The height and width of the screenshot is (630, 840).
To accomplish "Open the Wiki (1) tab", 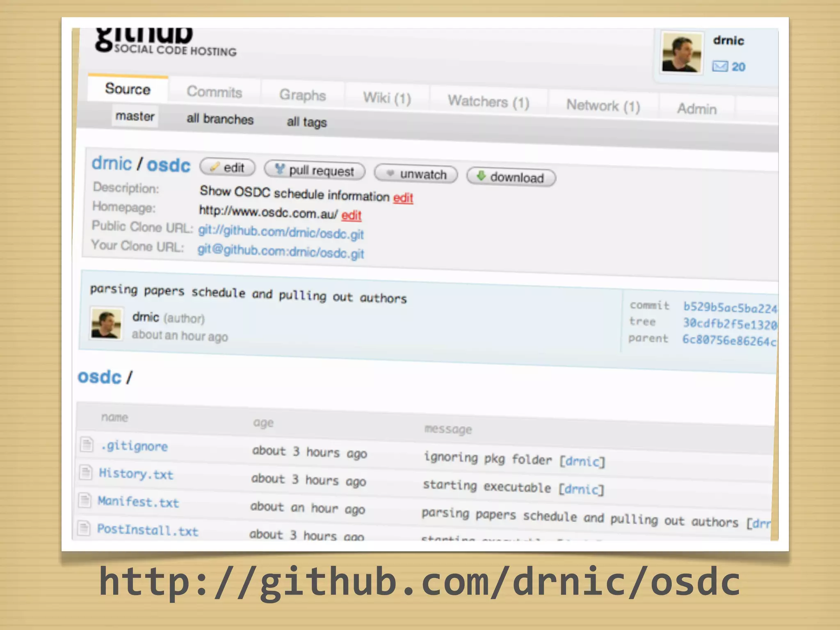I will click(x=387, y=98).
